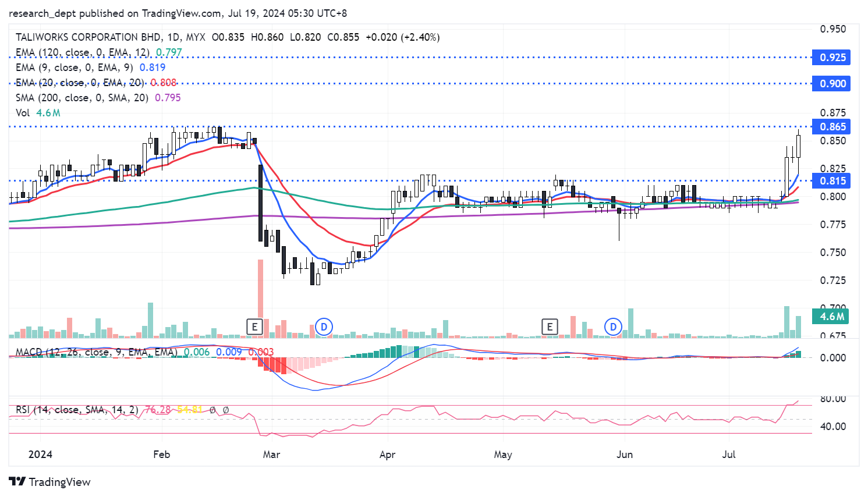
Task: Click the earnings E marker before March
Action: [x=254, y=326]
